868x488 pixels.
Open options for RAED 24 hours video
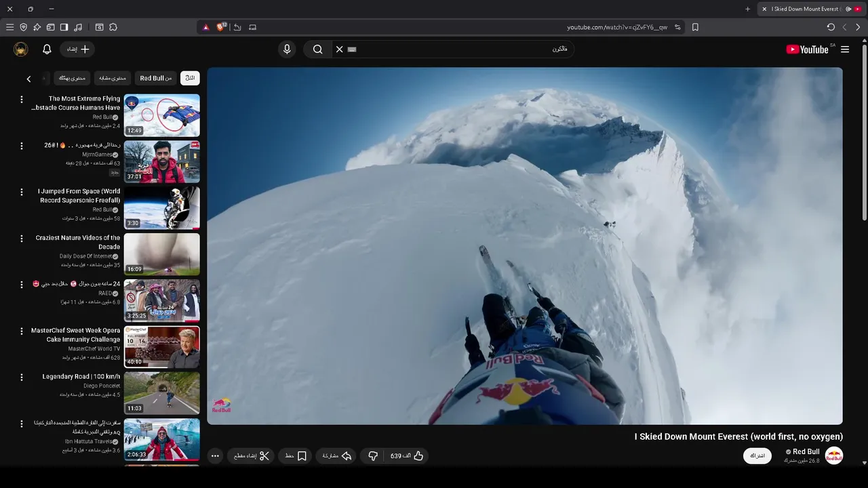click(x=22, y=285)
